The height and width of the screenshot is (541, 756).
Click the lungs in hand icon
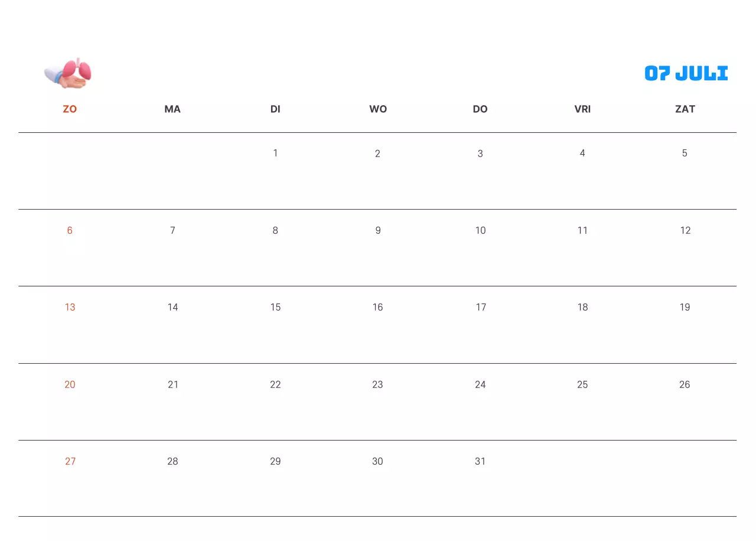(69, 74)
